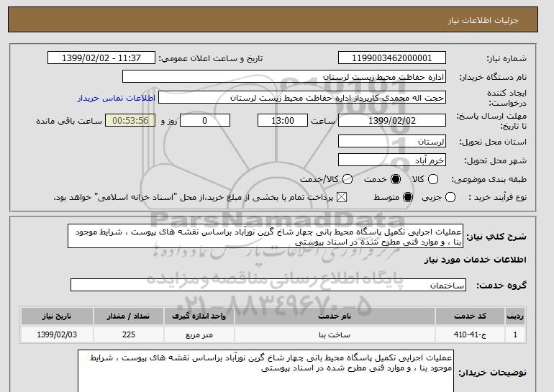Click the اطلاعات خدمات مورد نیاز heading
Viewport: 554px width, 392px height.
[x=475, y=260]
